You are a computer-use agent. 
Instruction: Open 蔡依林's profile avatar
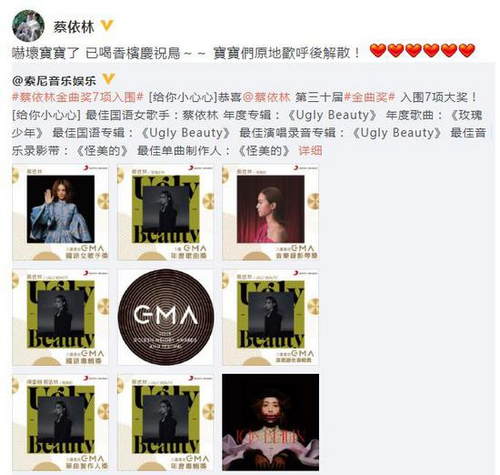(x=28, y=26)
